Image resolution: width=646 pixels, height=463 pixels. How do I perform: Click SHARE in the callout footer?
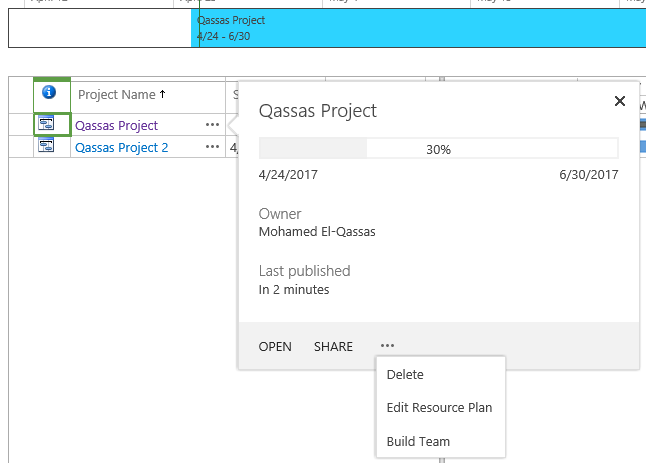tap(333, 347)
